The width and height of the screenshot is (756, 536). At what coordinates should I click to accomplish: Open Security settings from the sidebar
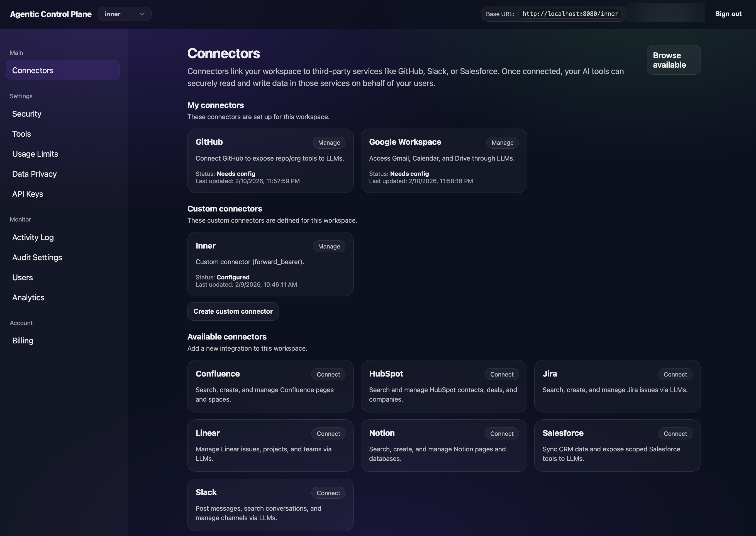[27, 114]
